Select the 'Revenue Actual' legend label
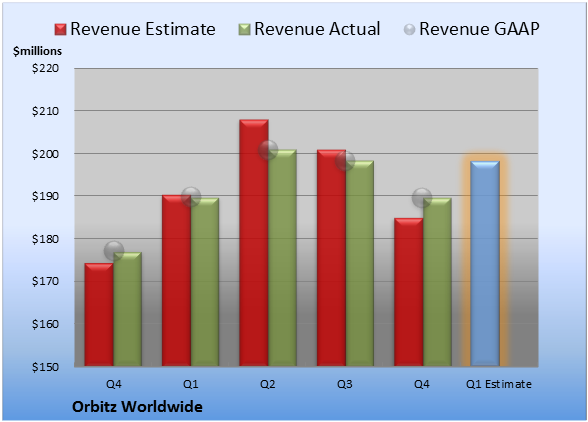This screenshot has width=588, height=422. tap(317, 29)
